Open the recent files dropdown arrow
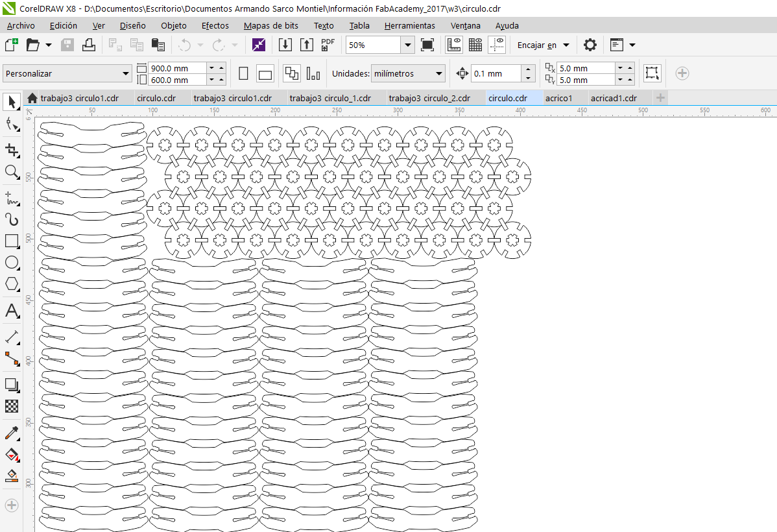The width and height of the screenshot is (777, 532). click(49, 45)
